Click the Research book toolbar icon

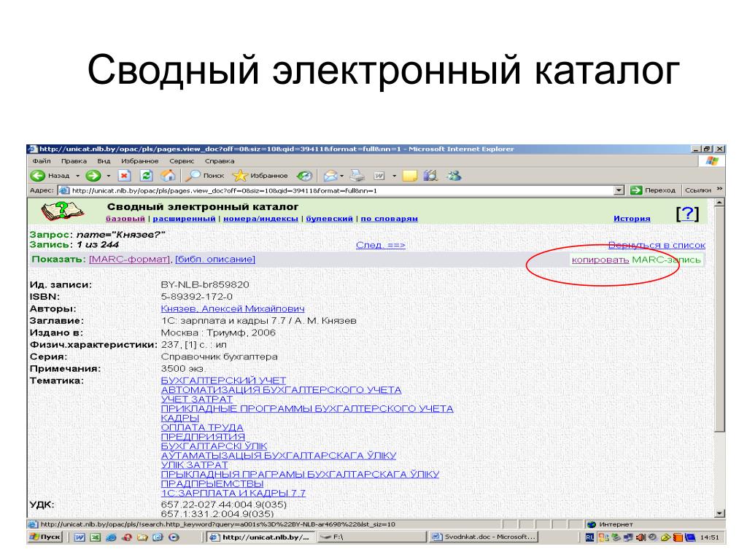coord(430,176)
